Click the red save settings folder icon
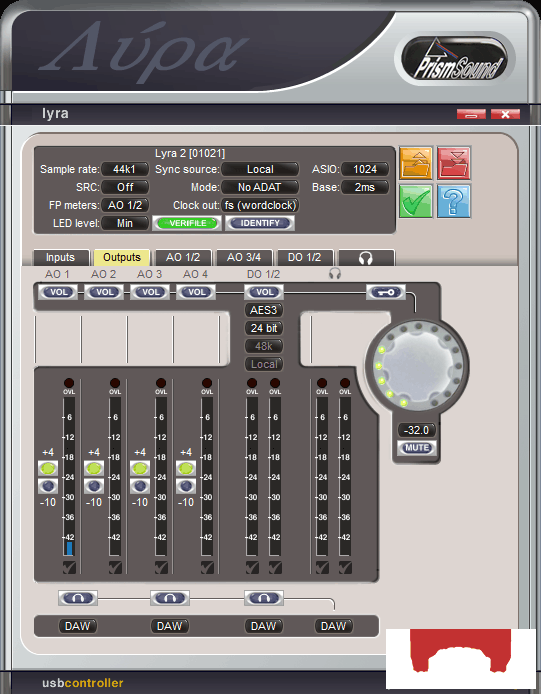541x694 pixels. [x=454, y=163]
